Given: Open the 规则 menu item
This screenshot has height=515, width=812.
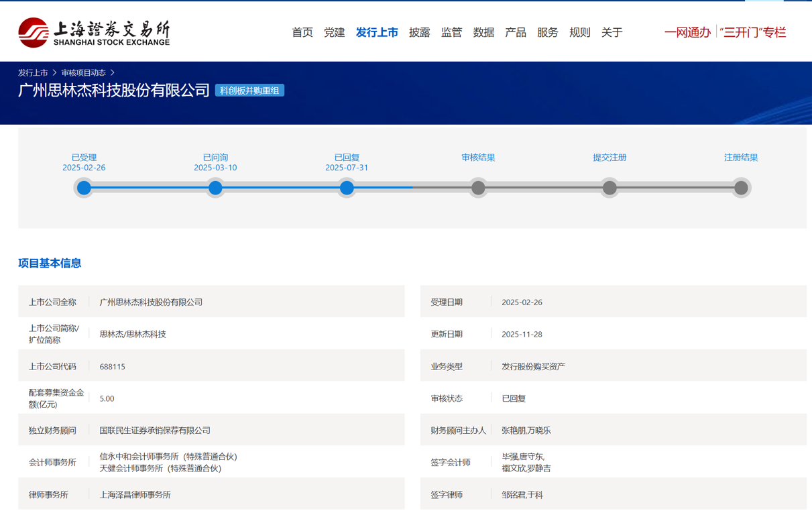Looking at the screenshot, I should [x=580, y=32].
